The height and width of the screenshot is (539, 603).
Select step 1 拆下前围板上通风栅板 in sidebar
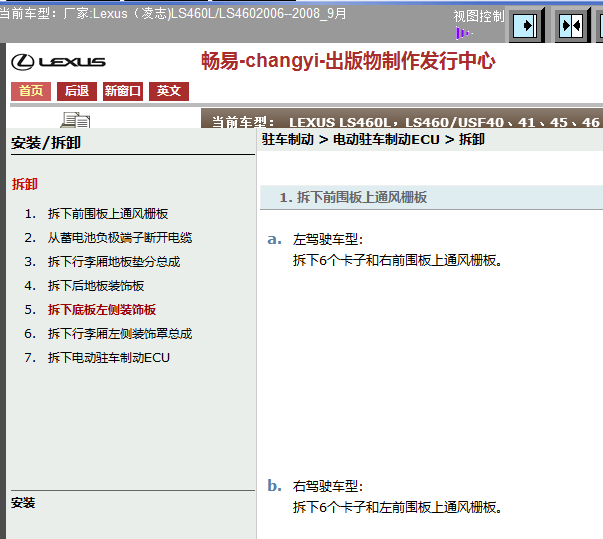pyautogui.click(x=108, y=214)
